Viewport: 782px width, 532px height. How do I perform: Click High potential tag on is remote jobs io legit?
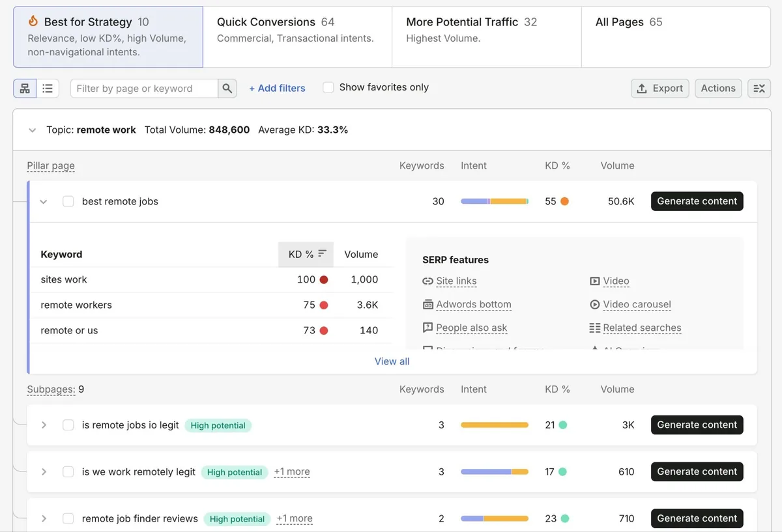tap(218, 425)
